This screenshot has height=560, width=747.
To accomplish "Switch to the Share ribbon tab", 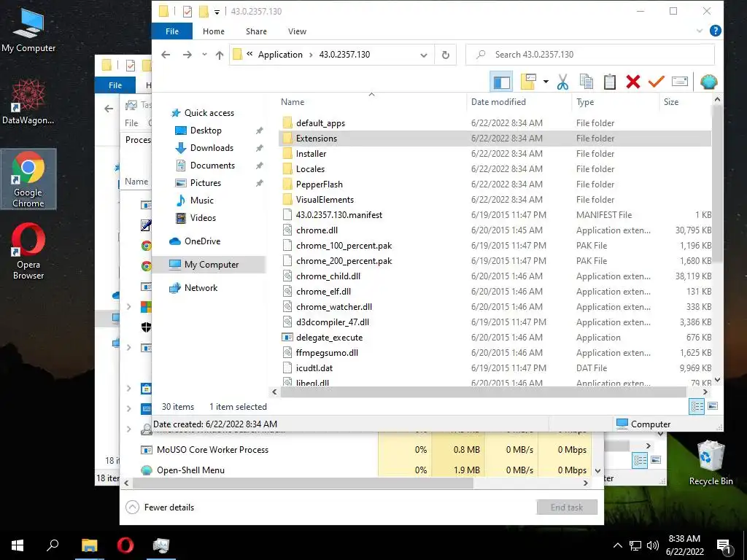I will tap(256, 31).
